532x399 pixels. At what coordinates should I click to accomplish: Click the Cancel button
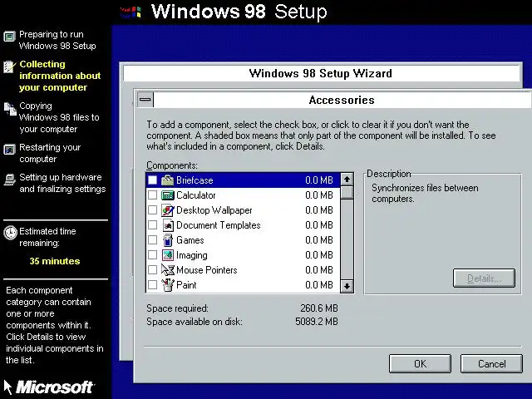coord(491,364)
